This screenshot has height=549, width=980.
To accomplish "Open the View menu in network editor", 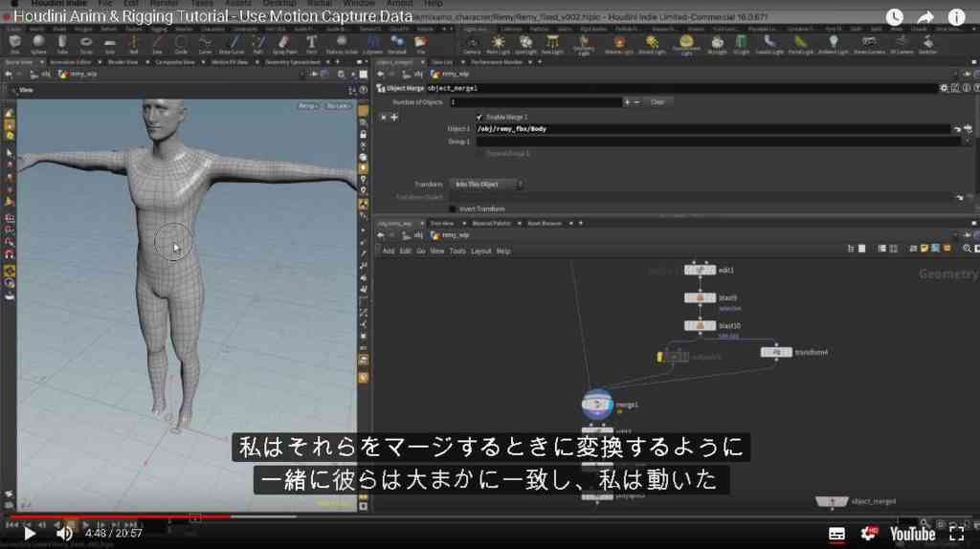I will tap(436, 252).
